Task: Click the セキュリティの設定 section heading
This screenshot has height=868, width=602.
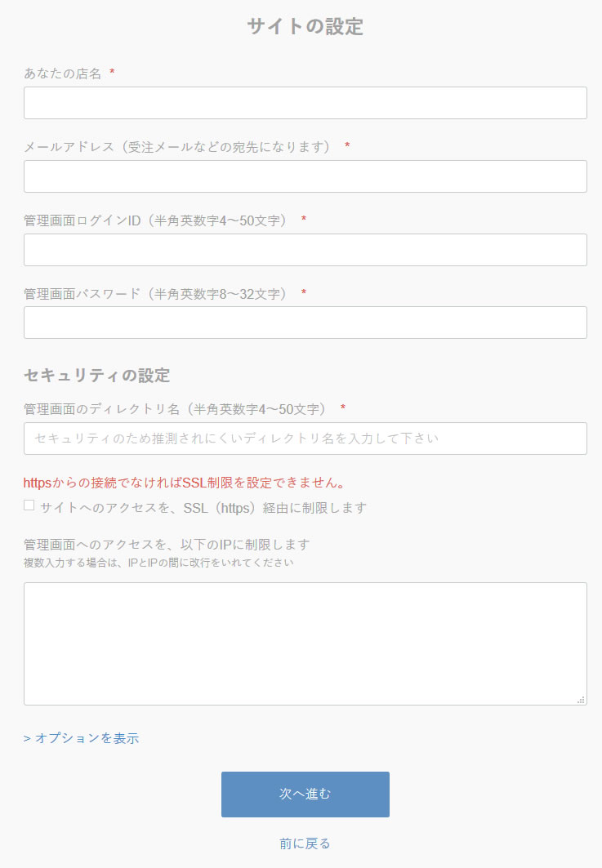Action: point(96,376)
